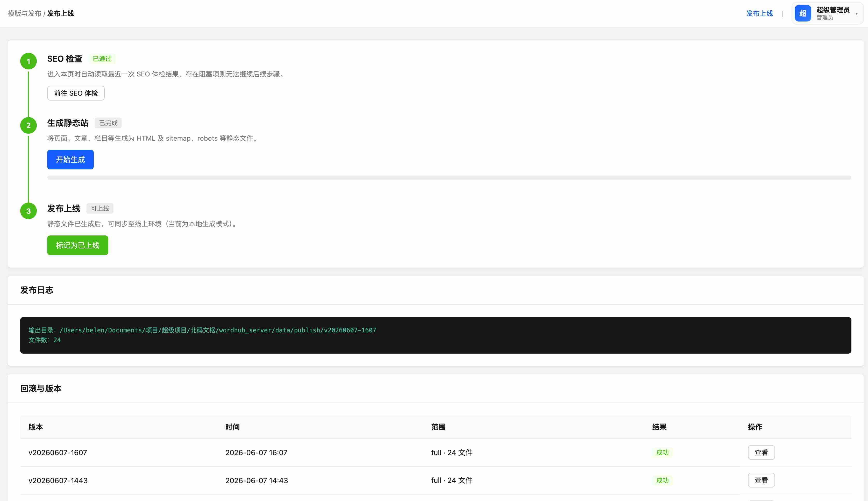Click 查看 for version v20260607-1443
The width and height of the screenshot is (868, 501).
(761, 480)
